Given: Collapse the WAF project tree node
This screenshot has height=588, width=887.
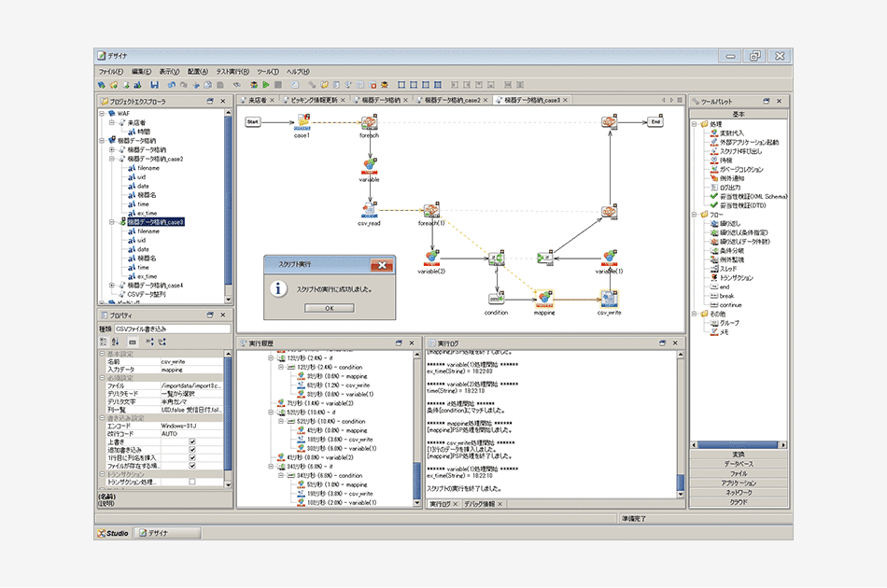Looking at the screenshot, I should click(x=101, y=113).
